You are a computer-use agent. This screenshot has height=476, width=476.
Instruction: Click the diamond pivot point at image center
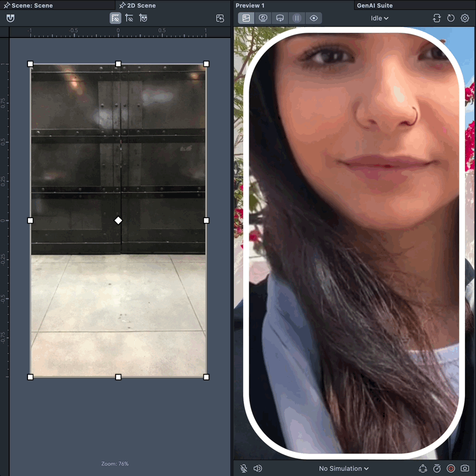(118, 220)
